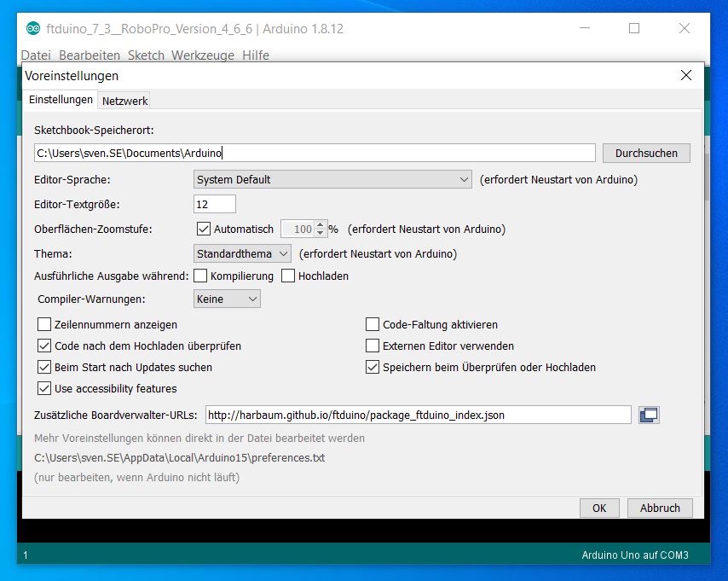Enable verbose output for Kompilierung
This screenshot has height=581, width=728.
200,276
